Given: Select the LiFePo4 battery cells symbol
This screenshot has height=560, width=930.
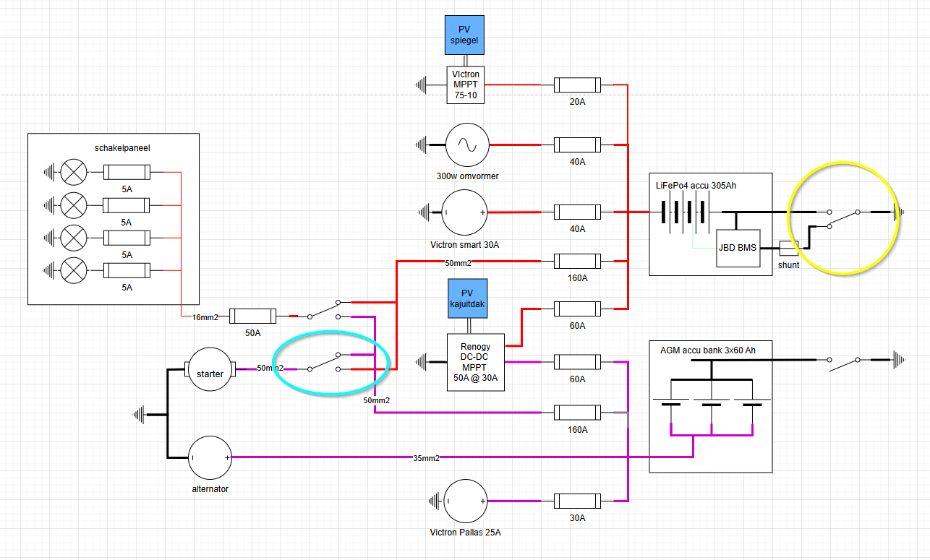Looking at the screenshot, I should pos(686,212).
